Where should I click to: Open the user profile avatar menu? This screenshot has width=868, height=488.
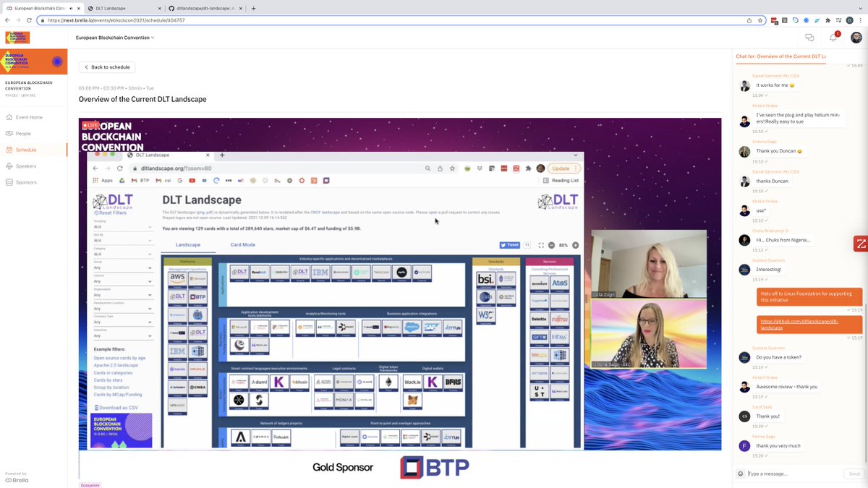[x=856, y=37]
